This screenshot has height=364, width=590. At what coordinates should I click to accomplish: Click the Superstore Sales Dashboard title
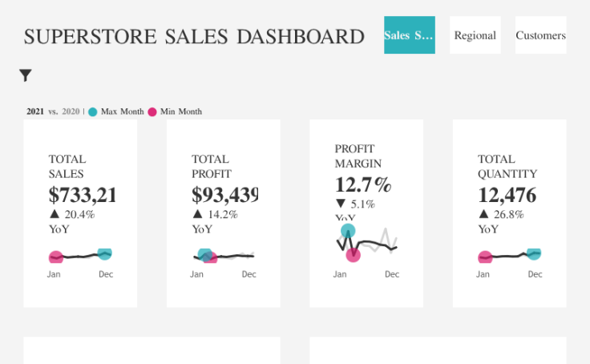click(194, 36)
